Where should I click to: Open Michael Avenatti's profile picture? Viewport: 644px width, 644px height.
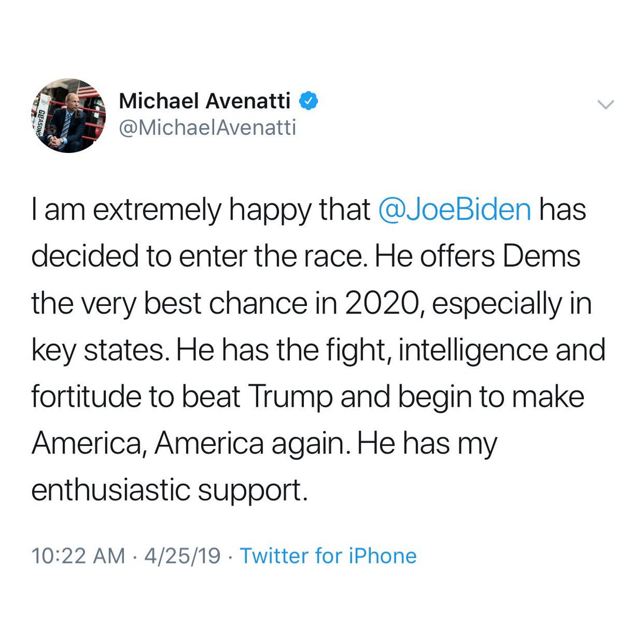pyautogui.click(x=69, y=115)
